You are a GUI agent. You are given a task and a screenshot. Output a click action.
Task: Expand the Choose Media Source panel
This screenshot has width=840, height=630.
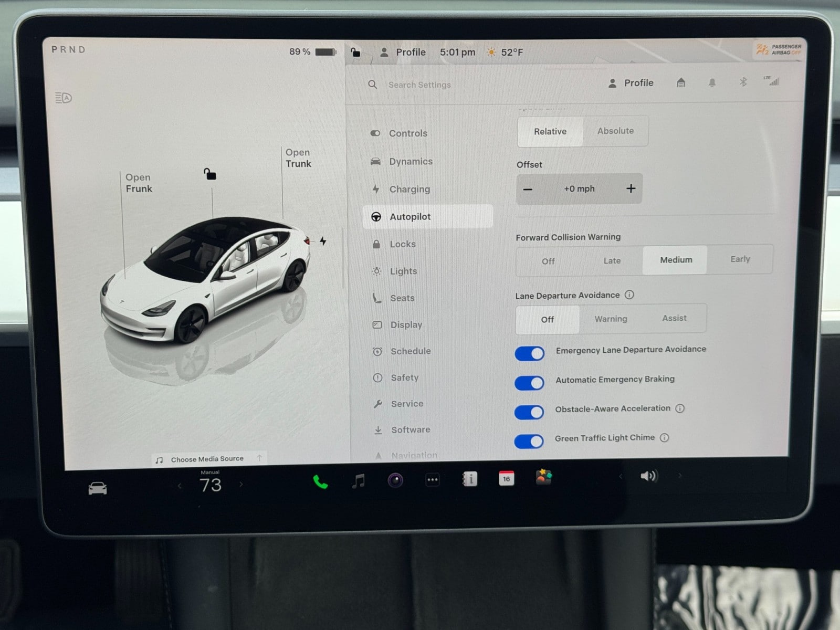(x=259, y=458)
